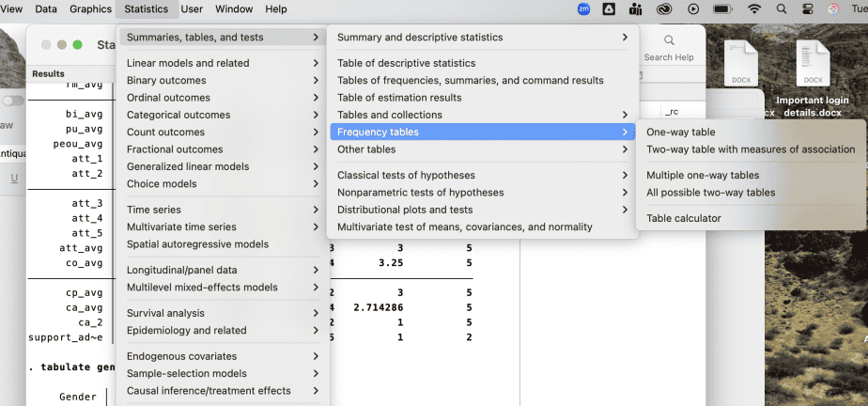
Task: Click the Google Drive menu bar icon
Action: [x=609, y=8]
